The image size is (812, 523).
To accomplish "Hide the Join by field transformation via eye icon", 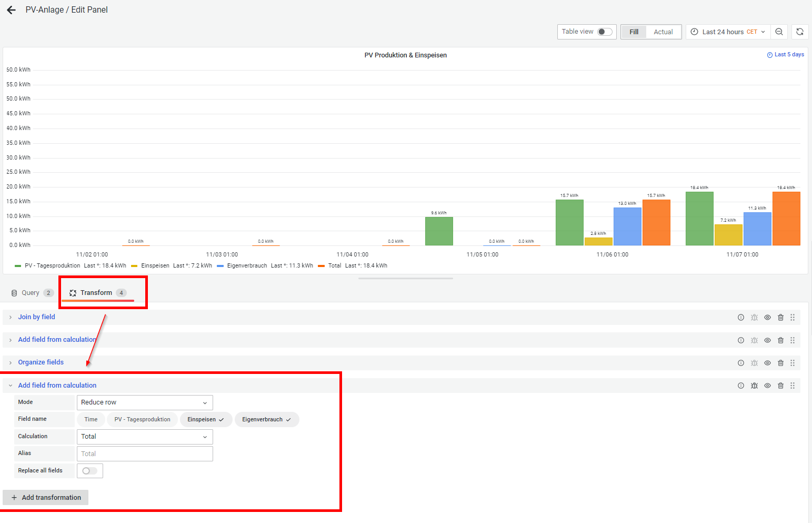I will (x=767, y=317).
